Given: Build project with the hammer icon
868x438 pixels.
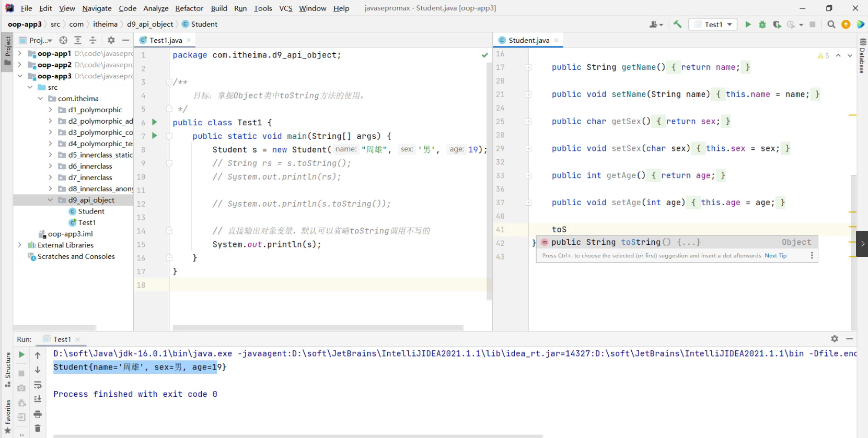Looking at the screenshot, I should (678, 25).
